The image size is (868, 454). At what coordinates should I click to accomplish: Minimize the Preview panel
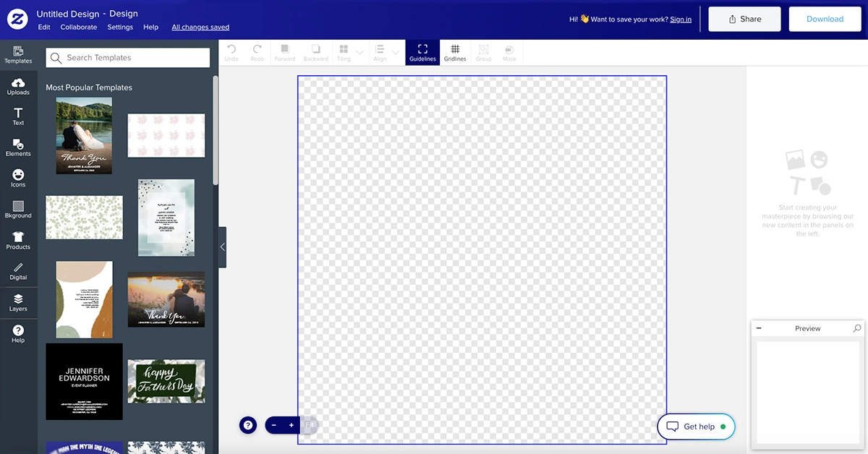pyautogui.click(x=759, y=328)
